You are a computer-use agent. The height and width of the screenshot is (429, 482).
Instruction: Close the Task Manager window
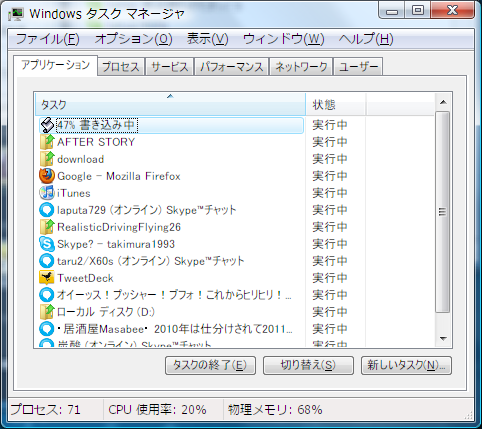[x=452, y=11]
